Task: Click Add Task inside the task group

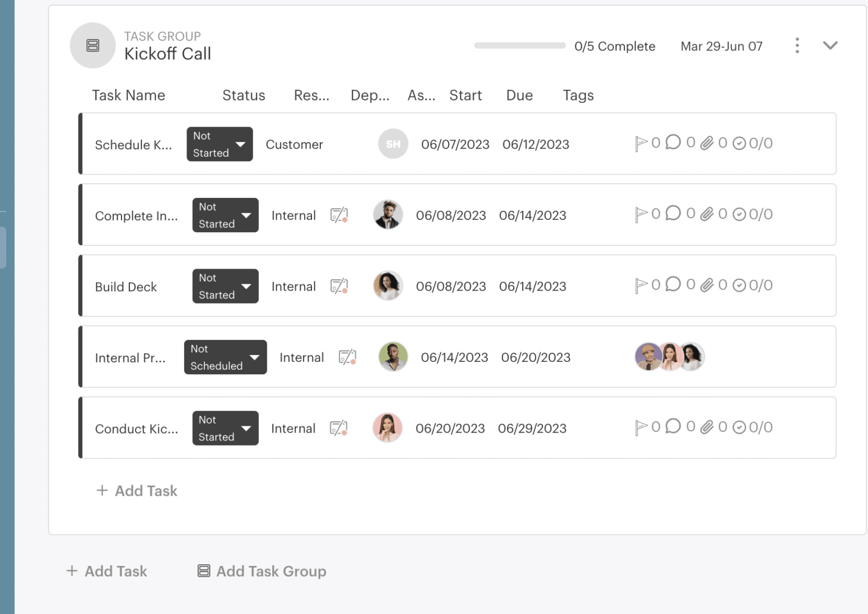Action: (136, 490)
